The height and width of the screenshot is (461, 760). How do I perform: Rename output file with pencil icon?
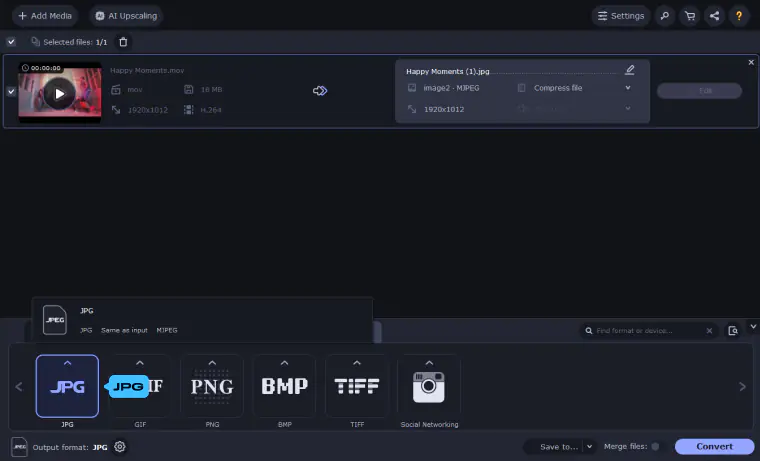tap(630, 70)
